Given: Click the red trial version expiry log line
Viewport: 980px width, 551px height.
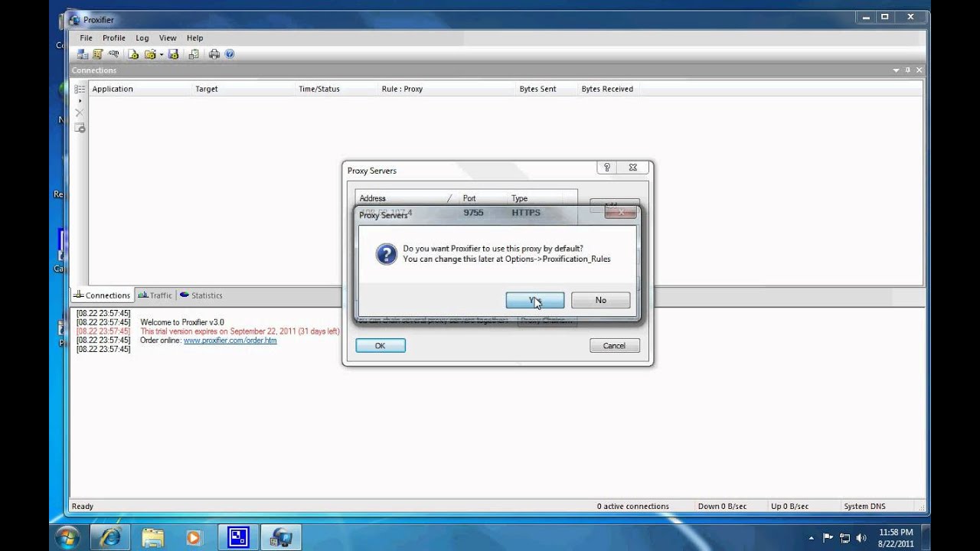Looking at the screenshot, I should point(240,331).
